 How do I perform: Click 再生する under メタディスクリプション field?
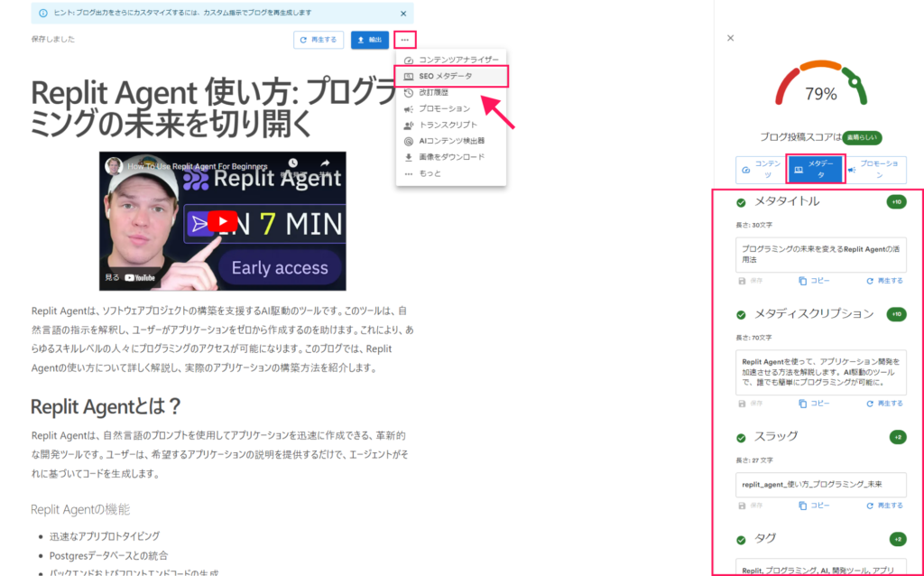tap(884, 404)
